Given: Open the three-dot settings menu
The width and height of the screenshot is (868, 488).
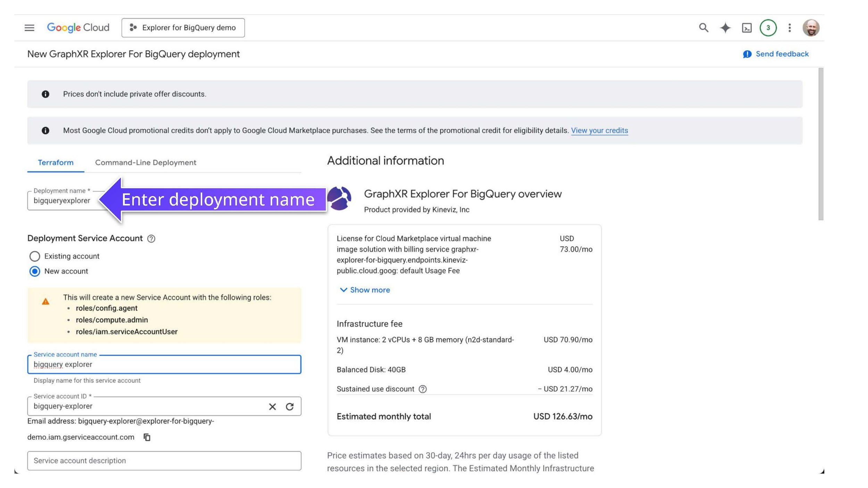Looking at the screenshot, I should tap(790, 28).
